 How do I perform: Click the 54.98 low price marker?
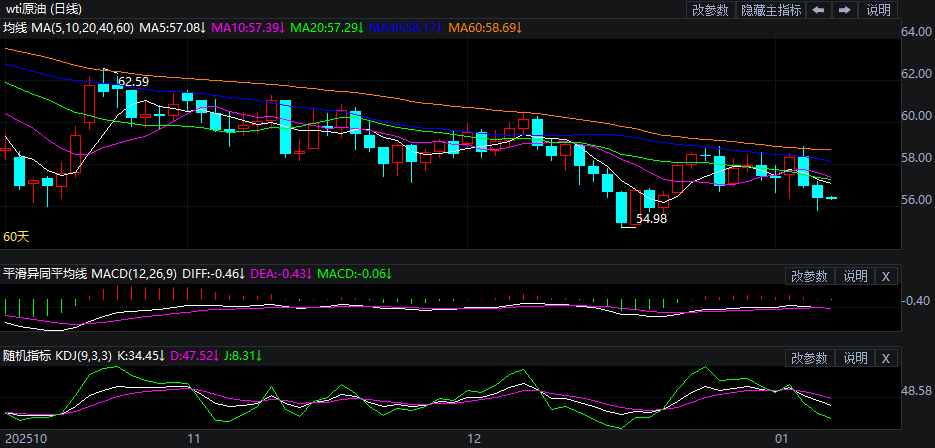pos(651,218)
